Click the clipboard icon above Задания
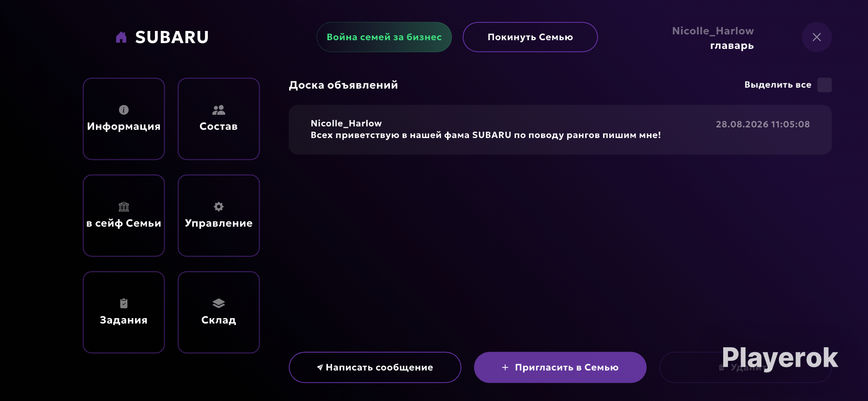The image size is (868, 401). tap(124, 304)
